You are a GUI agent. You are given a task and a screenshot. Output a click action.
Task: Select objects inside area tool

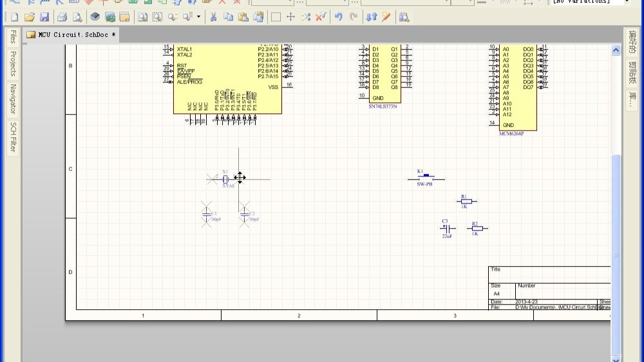coord(276,17)
